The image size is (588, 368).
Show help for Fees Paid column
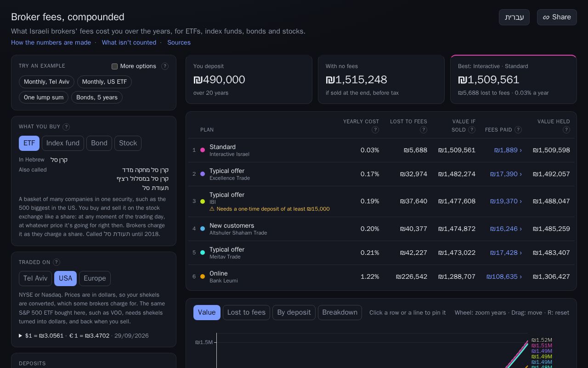tap(518, 130)
